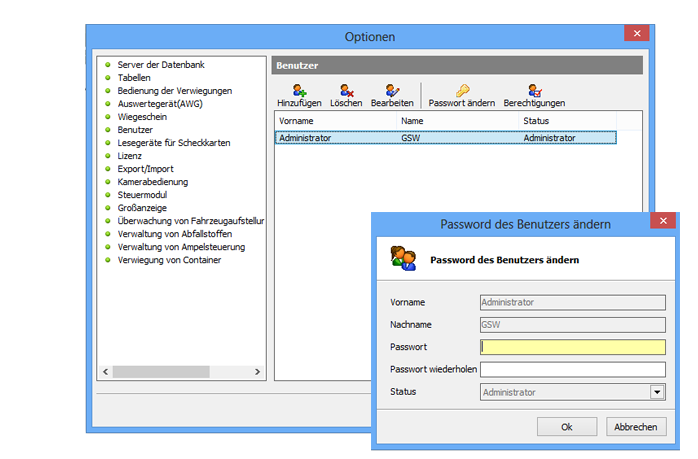The width and height of the screenshot is (698, 459).
Task: Open the Lizenz options category
Action: coord(130,156)
